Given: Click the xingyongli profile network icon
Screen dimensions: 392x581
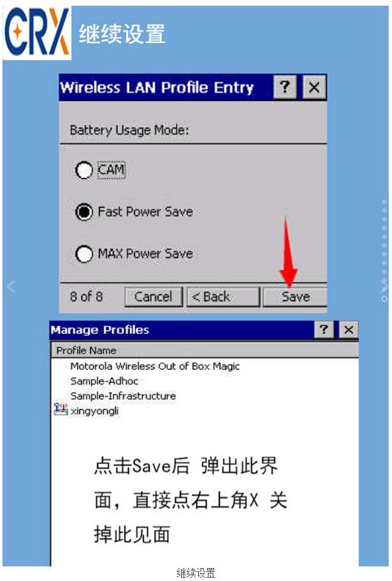Looking at the screenshot, I should click(x=61, y=409).
